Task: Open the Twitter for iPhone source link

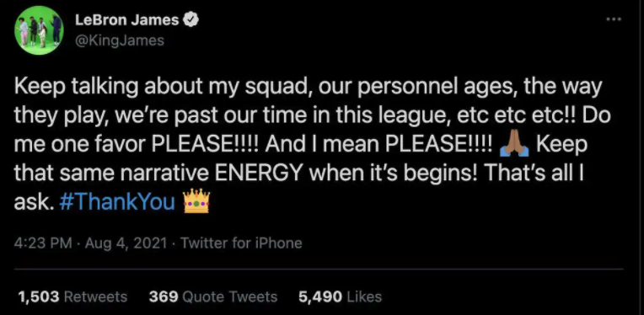Action: (x=241, y=243)
